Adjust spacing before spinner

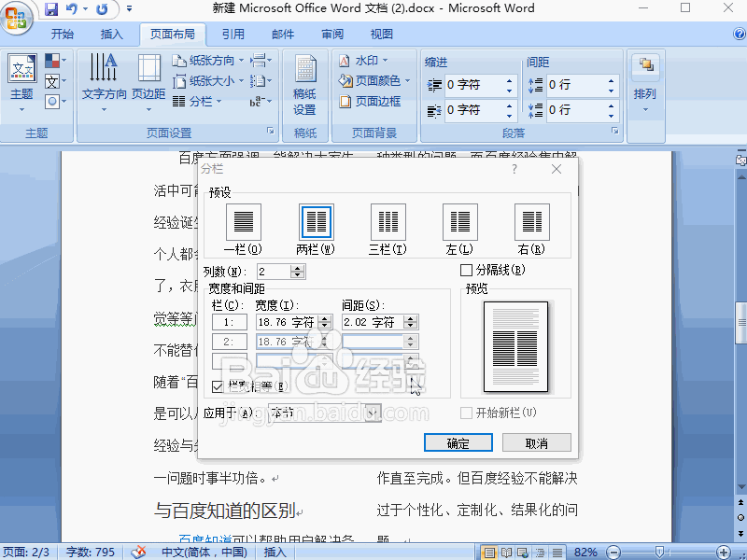pyautogui.click(x=612, y=85)
